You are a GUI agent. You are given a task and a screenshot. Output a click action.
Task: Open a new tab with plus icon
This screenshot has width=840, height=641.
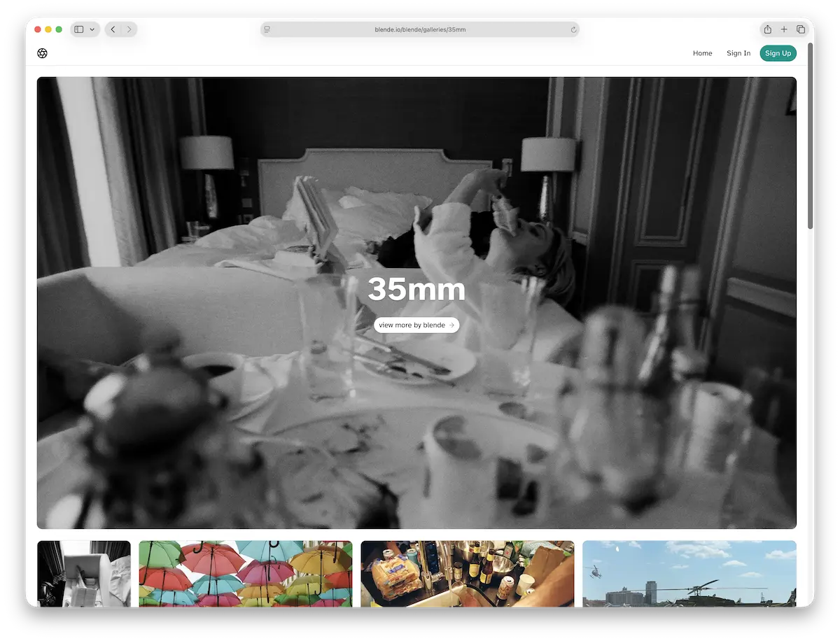click(x=784, y=29)
